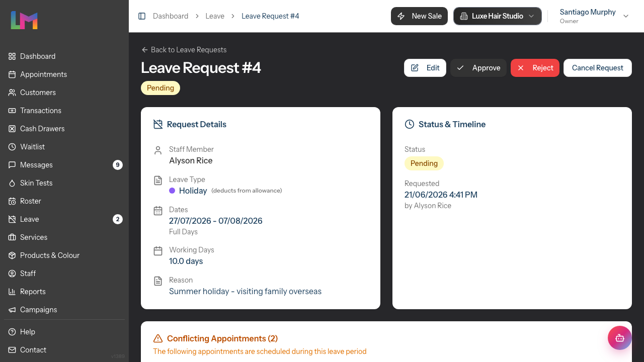Click the Skin Tests droplet icon
644x362 pixels.
click(x=12, y=183)
